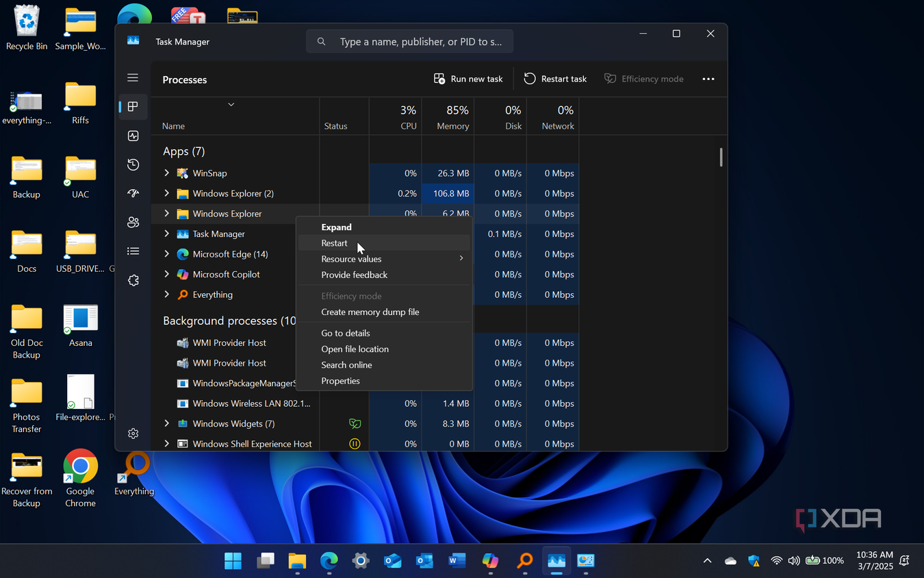Expand the WinSnap process group

tap(166, 173)
